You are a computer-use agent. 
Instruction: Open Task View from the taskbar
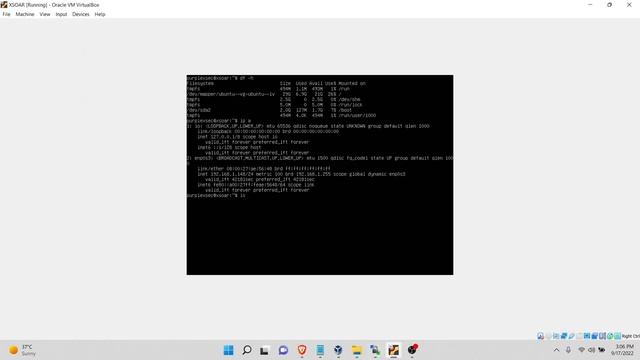point(264,350)
